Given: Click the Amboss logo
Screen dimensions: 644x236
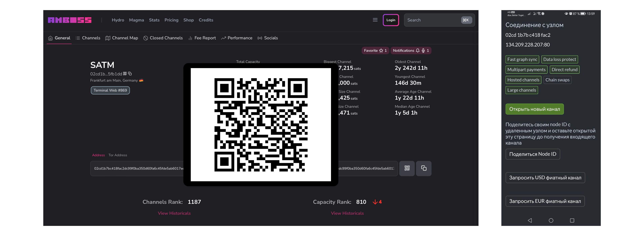Looking at the screenshot, I should (69, 20).
